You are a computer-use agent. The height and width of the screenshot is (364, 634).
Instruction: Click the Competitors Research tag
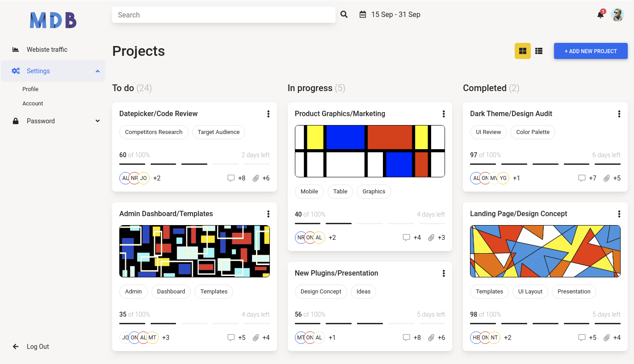[x=154, y=132]
